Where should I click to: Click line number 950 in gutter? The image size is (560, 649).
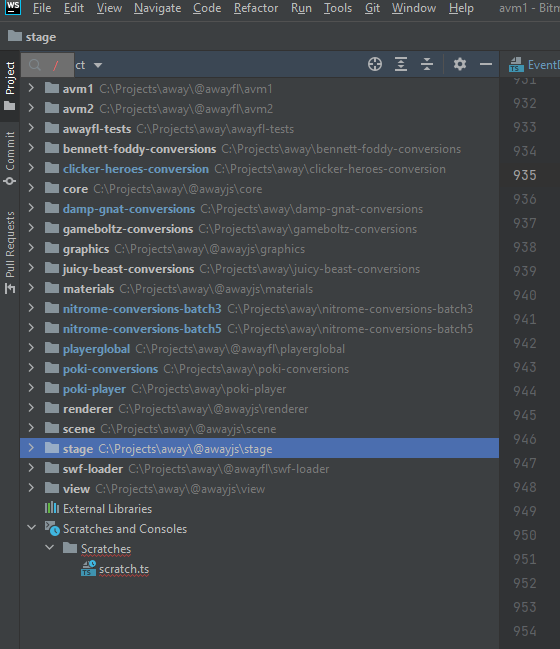525,535
